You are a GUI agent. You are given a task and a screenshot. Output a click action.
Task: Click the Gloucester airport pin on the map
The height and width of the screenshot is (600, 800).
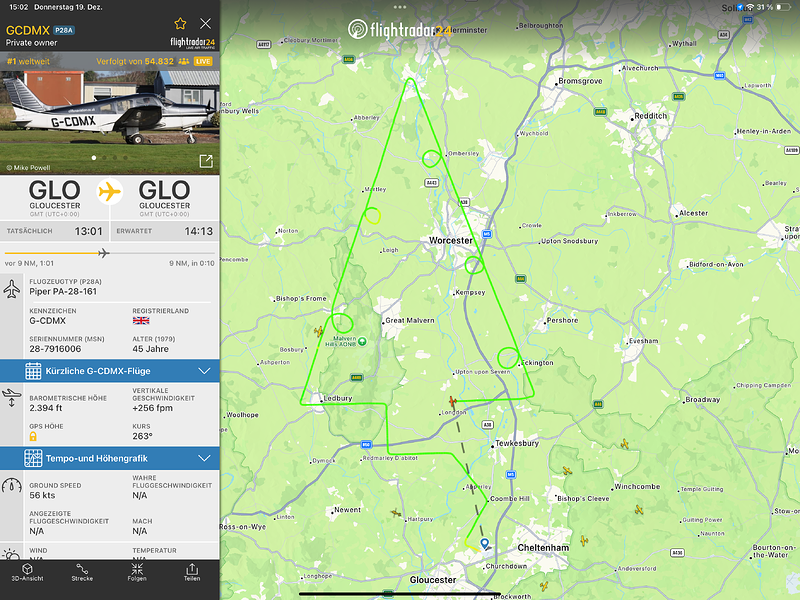pos(485,544)
